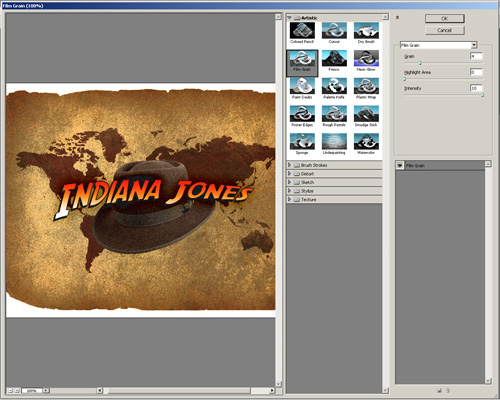This screenshot has height=400, width=500.
Task: Click preview vertical scrollbar up arrow
Action: 278,16
